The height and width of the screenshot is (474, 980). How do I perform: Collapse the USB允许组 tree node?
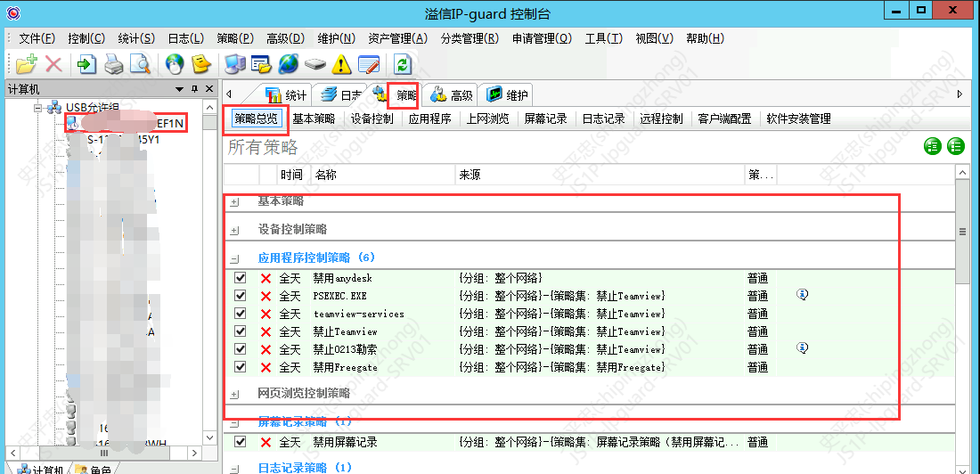[37, 108]
